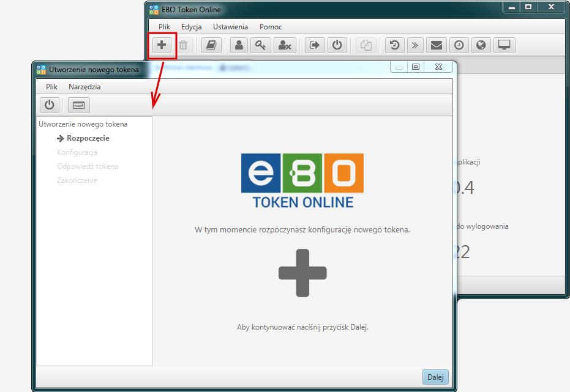Click the remove user icon in main toolbar

(285, 45)
